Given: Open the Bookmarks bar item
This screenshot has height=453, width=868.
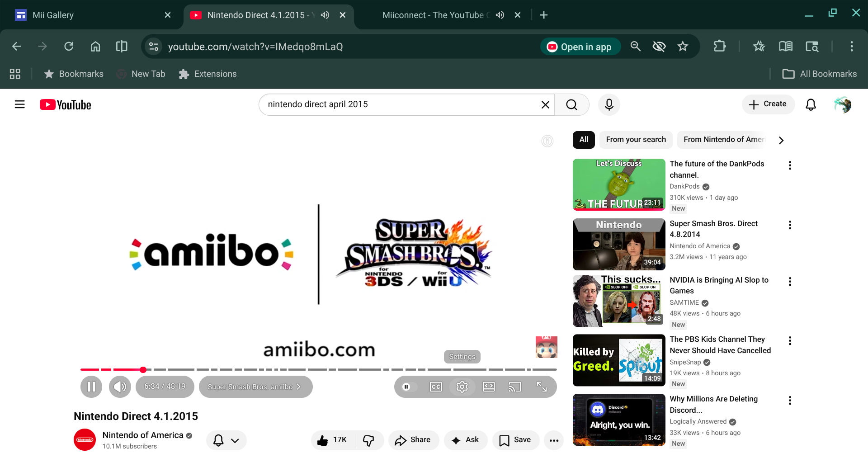Looking at the screenshot, I should pos(74,74).
